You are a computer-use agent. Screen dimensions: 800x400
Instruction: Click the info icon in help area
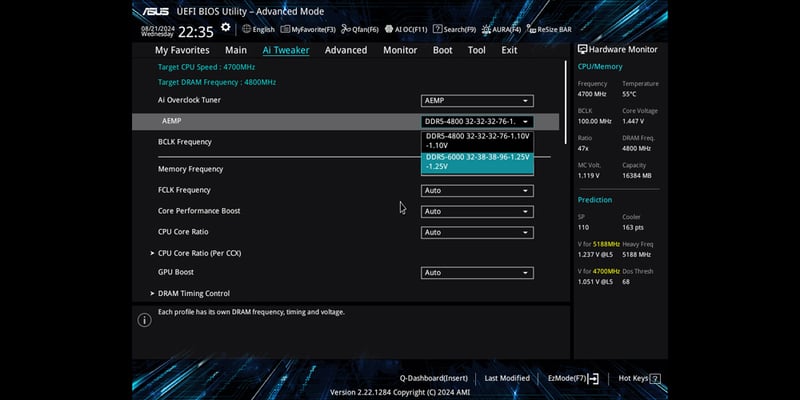pos(144,320)
